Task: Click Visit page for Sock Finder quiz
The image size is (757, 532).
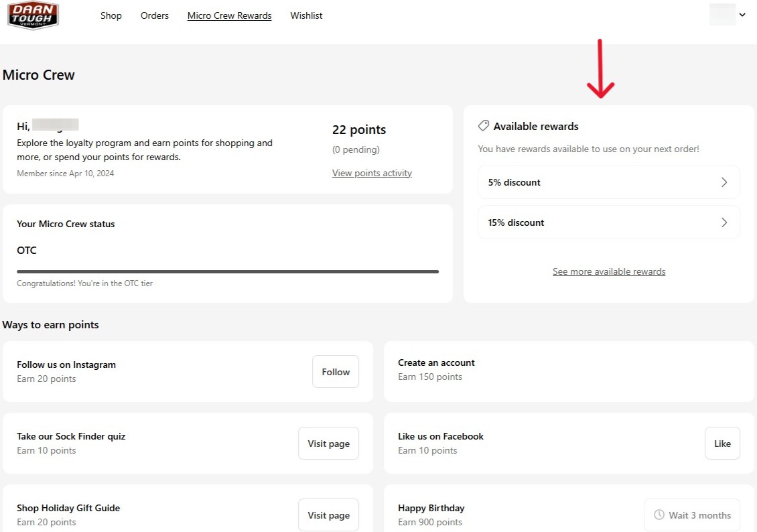Action: click(329, 443)
